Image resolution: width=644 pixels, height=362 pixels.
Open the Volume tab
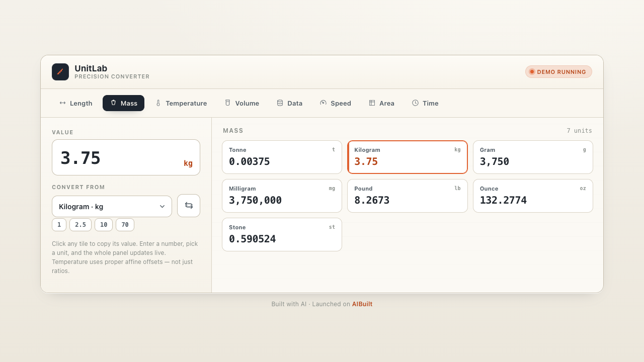tap(242, 103)
